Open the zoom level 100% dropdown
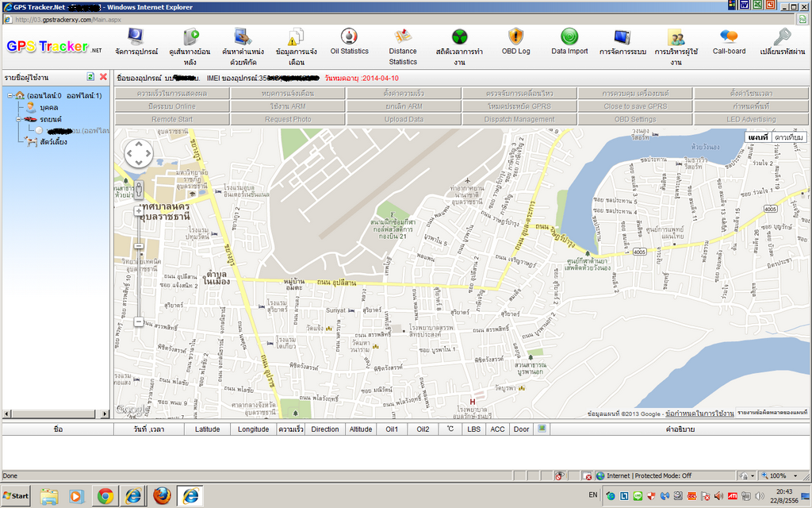This screenshot has height=508, width=812. pos(795,475)
